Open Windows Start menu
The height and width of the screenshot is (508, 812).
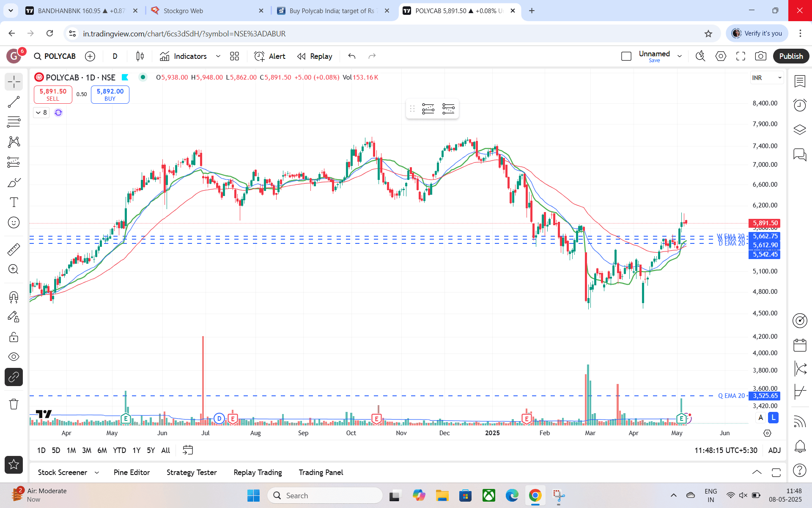pos(253,496)
